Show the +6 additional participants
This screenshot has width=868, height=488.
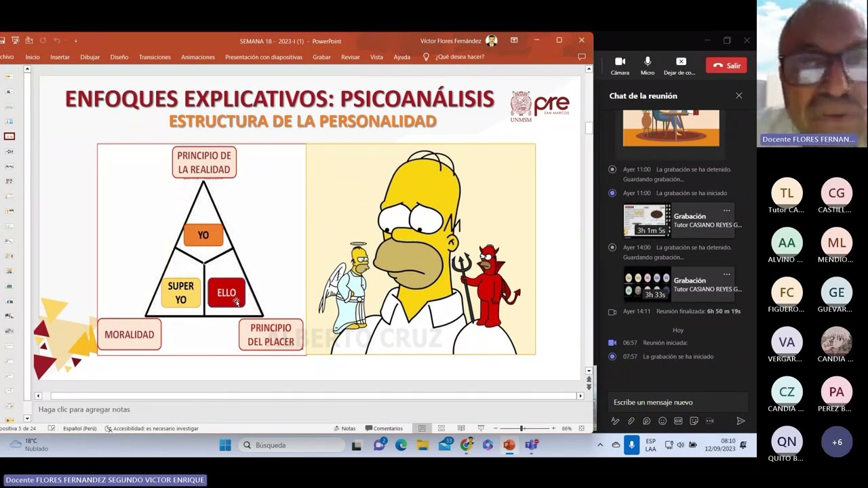[837, 442]
